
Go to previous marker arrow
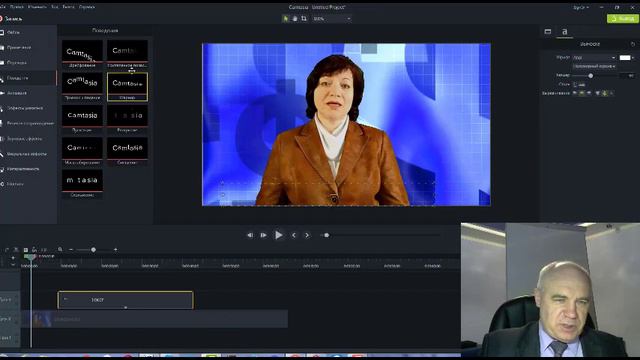293,235
